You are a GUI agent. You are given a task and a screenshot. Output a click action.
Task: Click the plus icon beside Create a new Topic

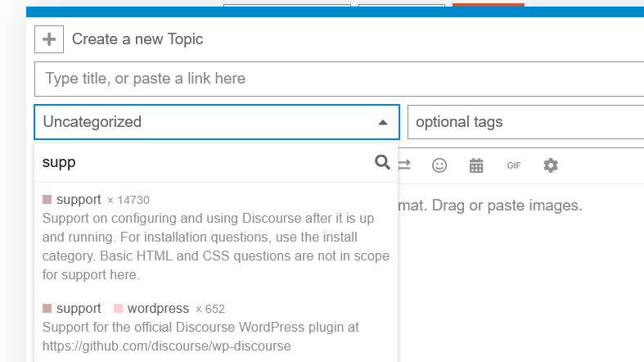(49, 39)
